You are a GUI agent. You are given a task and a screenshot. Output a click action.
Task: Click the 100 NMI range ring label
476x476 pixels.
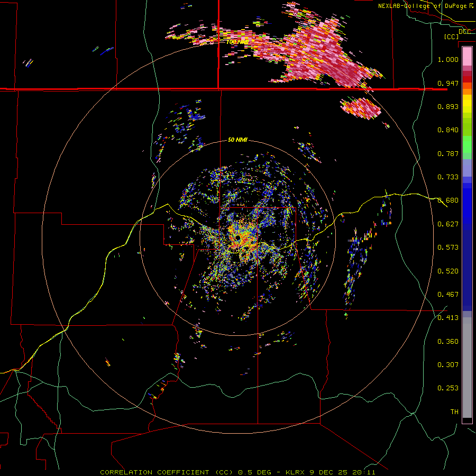[x=237, y=42]
